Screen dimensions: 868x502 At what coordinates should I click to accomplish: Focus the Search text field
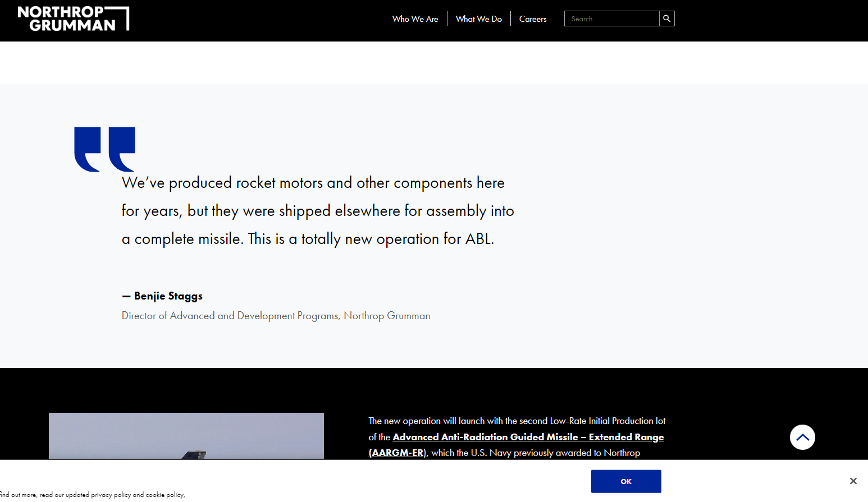coord(611,19)
